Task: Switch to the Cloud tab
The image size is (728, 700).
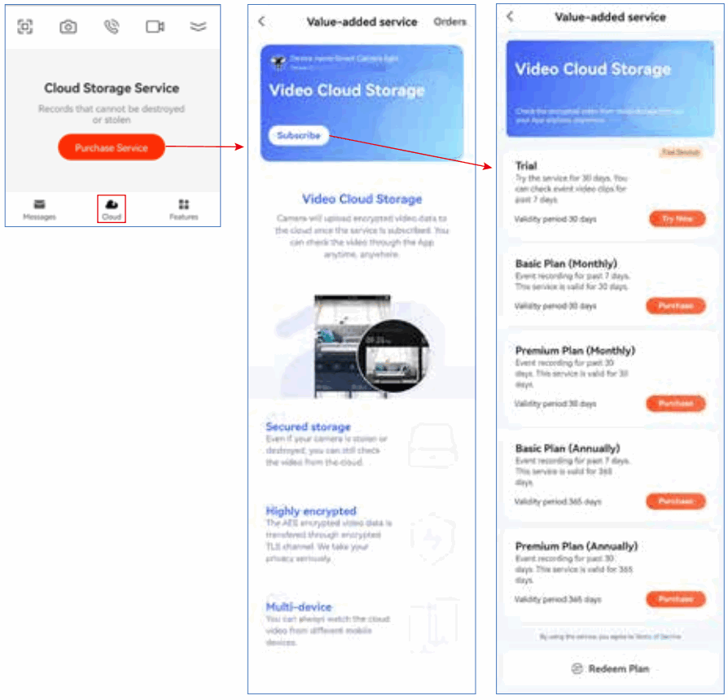Action: 112,209
